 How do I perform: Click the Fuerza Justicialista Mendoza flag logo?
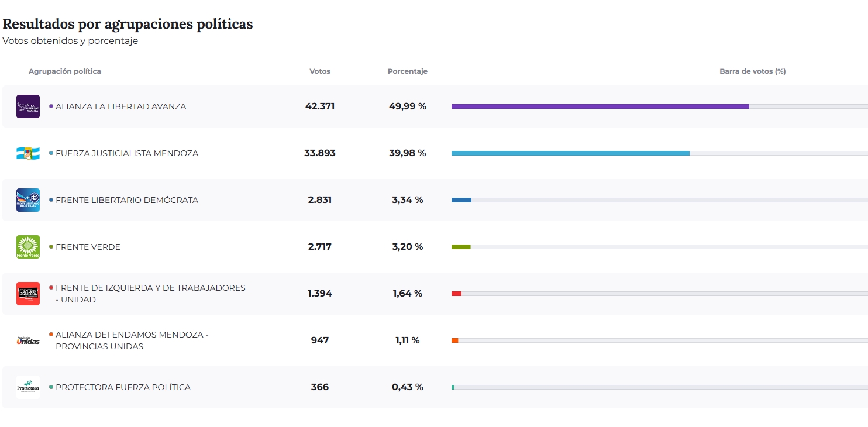(28, 153)
